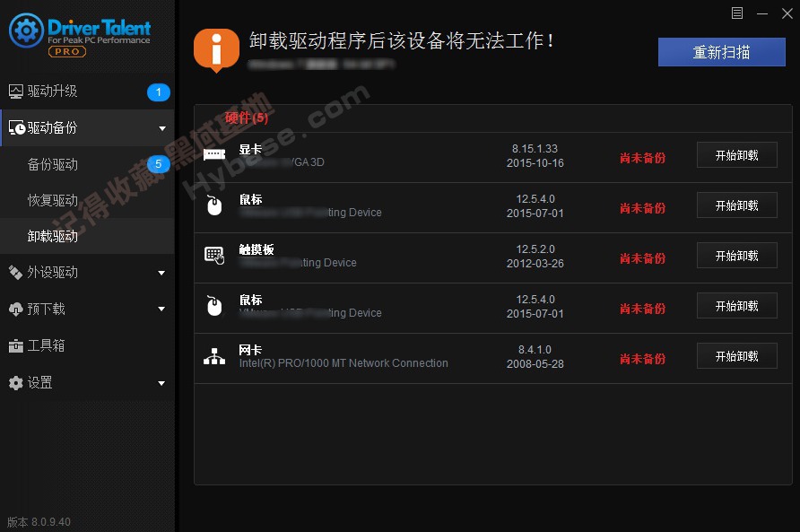Click the 显卡 graphics card icon
Screen dimensions: 800x532
pyautogui.click(x=214, y=154)
